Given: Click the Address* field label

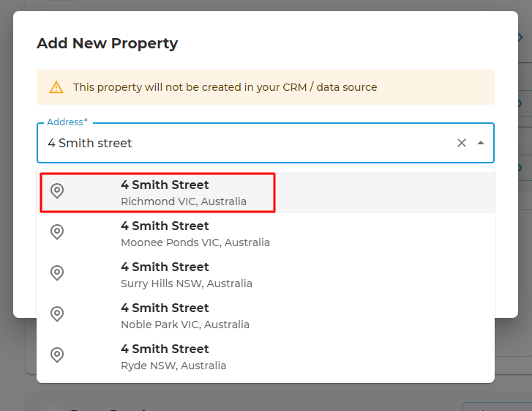Looking at the screenshot, I should click(x=67, y=122).
